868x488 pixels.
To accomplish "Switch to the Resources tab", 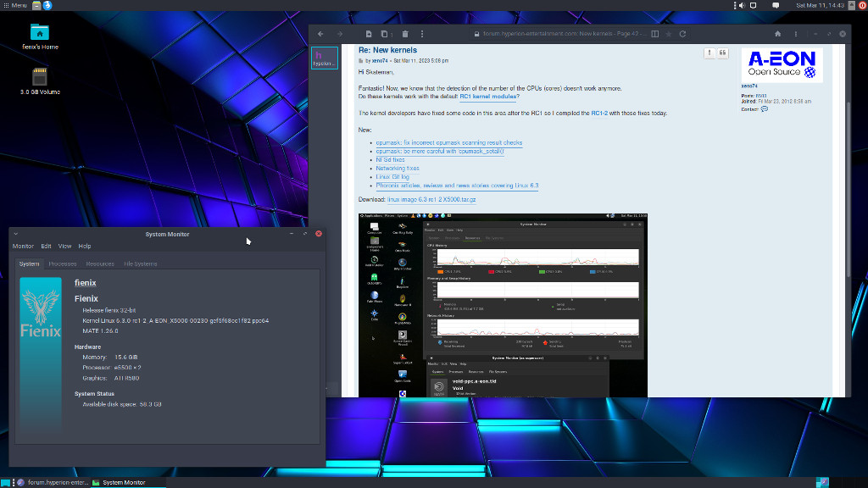I will point(100,264).
